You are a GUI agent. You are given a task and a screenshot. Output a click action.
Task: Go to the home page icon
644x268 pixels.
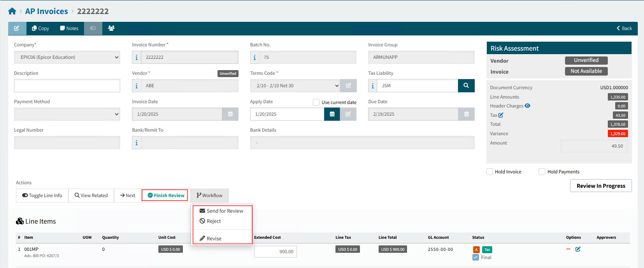coord(12,11)
